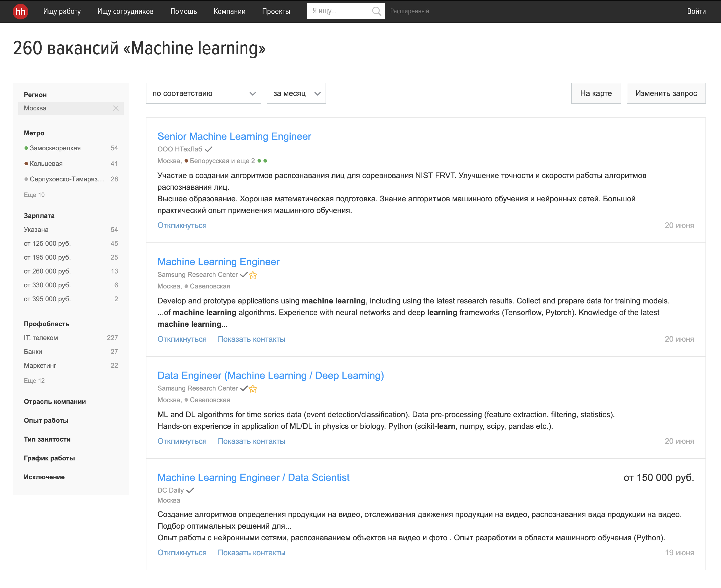Click the 'от 150 000 руб.' salary text
This screenshot has height=588, width=721.
[x=659, y=478]
